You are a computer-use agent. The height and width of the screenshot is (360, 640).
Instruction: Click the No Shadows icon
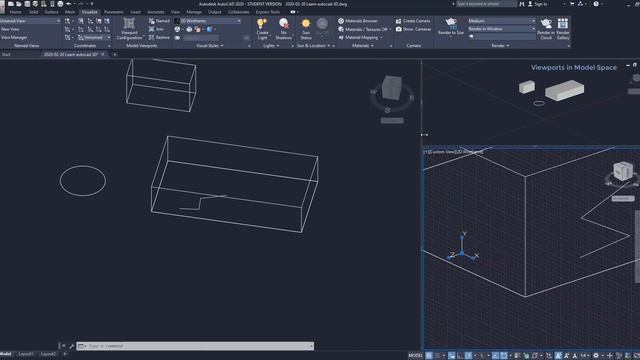[x=284, y=23]
